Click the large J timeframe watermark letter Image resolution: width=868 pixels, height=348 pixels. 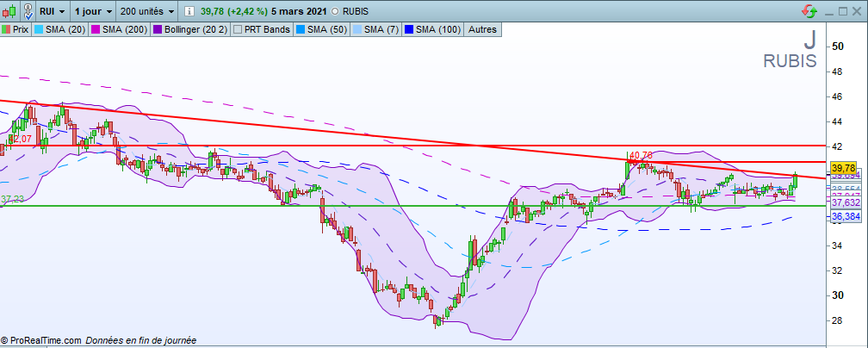point(809,40)
